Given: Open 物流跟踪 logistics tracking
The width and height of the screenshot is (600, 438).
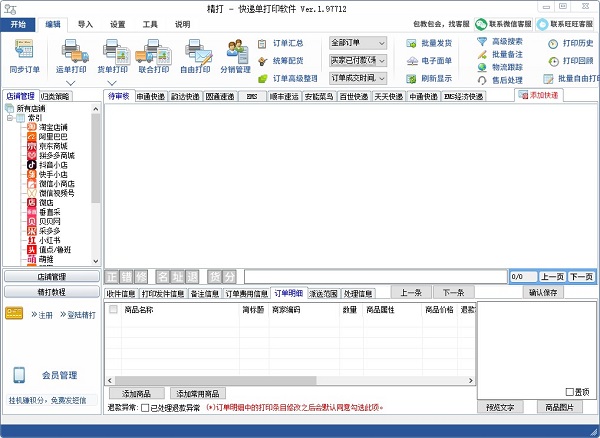Looking at the screenshot, I should point(500,67).
